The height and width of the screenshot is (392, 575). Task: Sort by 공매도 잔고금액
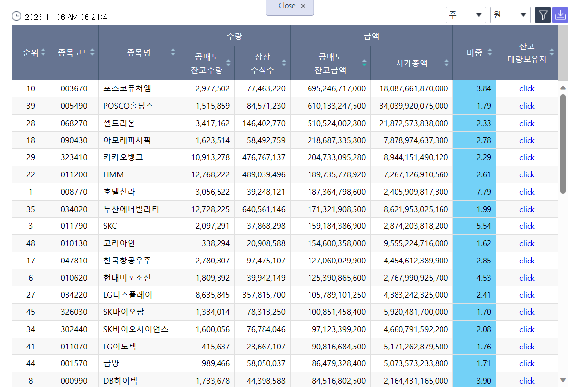pos(364,63)
